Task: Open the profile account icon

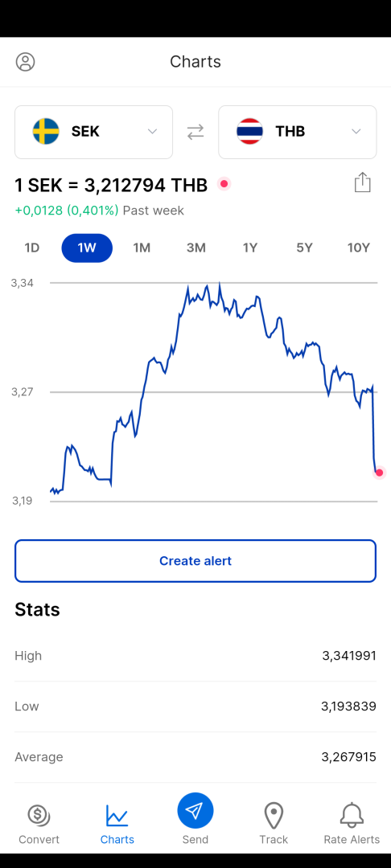Action: [25, 61]
